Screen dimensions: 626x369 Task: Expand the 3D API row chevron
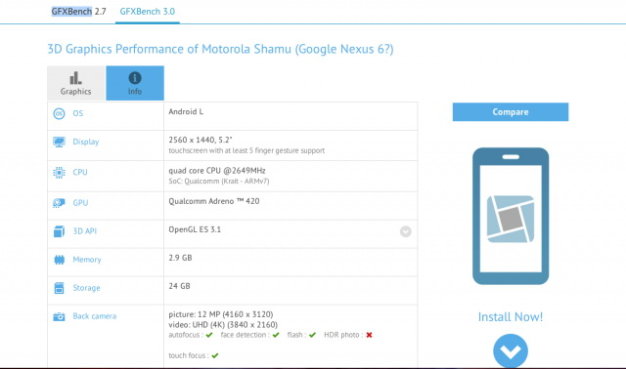406,232
